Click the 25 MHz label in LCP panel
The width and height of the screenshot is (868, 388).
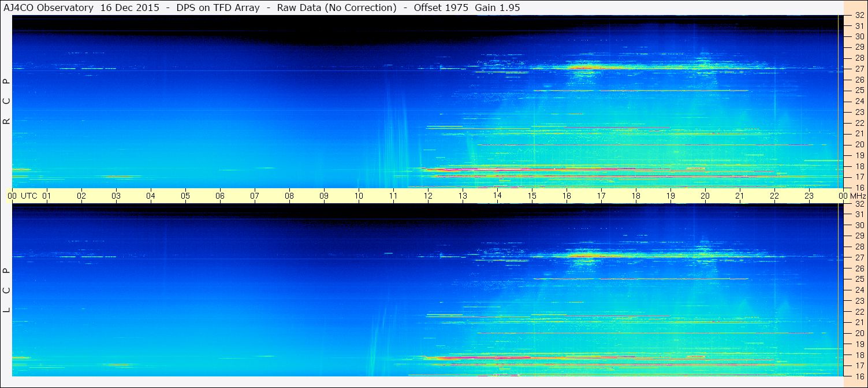[859, 279]
